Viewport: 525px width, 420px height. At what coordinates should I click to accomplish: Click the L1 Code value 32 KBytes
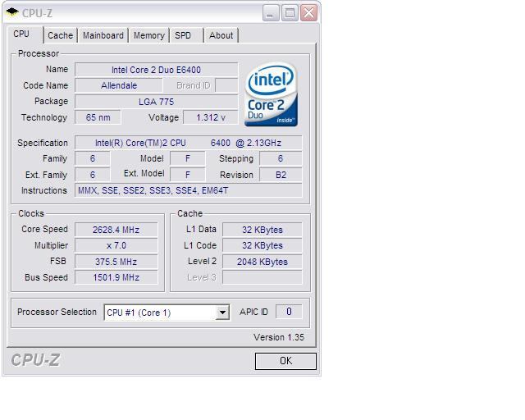(x=262, y=245)
